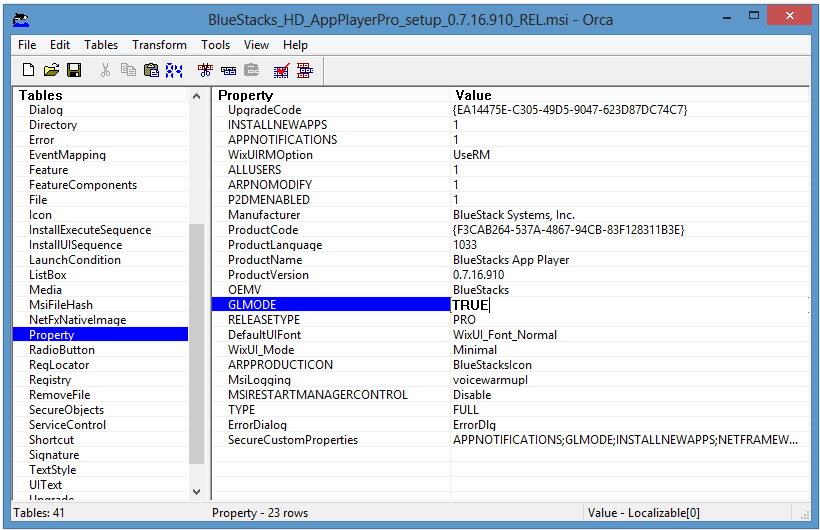
Task: Click the Save floppy disk icon
Action: click(74, 70)
